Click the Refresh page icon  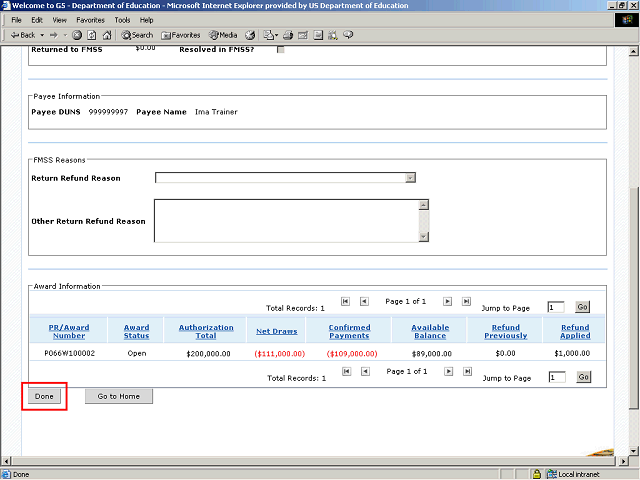91,35
